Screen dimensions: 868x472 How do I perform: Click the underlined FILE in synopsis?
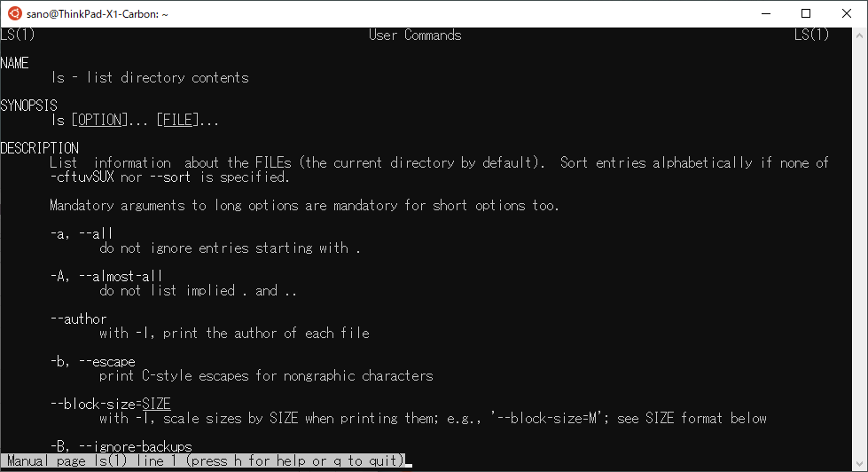[x=177, y=120]
